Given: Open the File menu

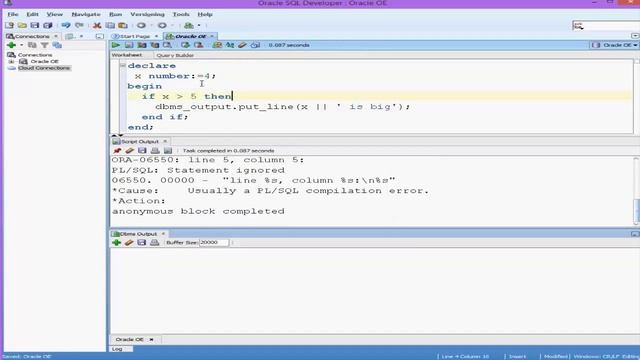Looking at the screenshot, I should pos(13,14).
